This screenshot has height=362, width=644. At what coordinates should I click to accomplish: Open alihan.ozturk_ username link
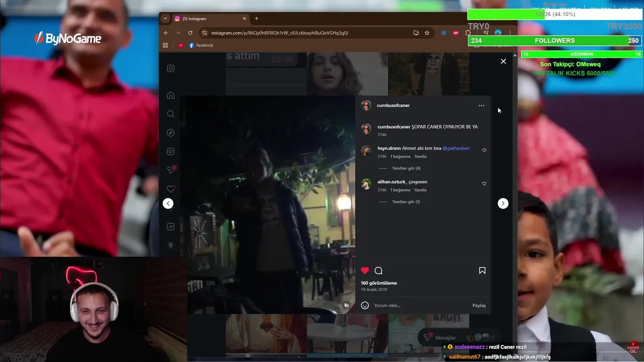point(392,182)
